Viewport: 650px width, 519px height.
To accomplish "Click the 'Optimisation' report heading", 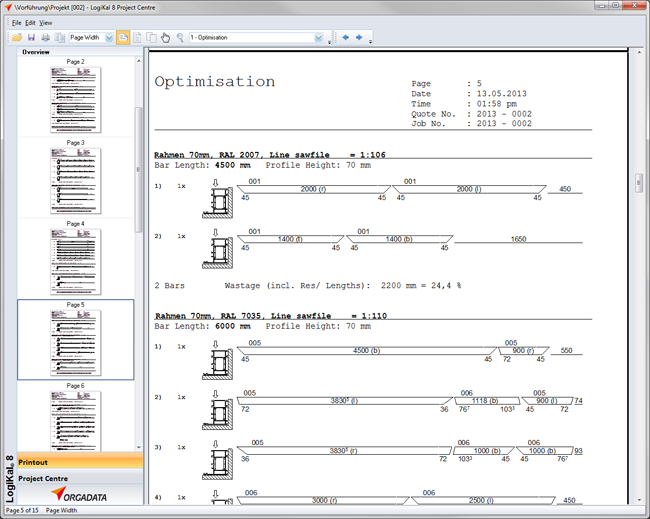I will [215, 82].
